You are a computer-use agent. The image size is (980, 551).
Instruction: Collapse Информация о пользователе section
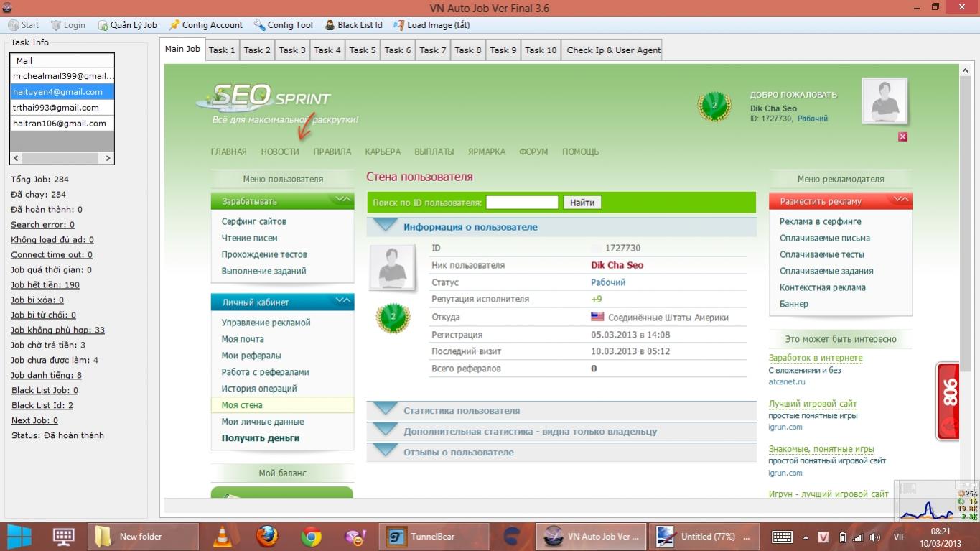point(561,227)
